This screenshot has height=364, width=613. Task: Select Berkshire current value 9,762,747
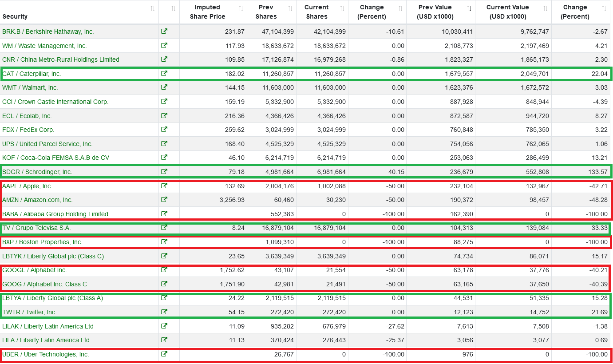534,32
